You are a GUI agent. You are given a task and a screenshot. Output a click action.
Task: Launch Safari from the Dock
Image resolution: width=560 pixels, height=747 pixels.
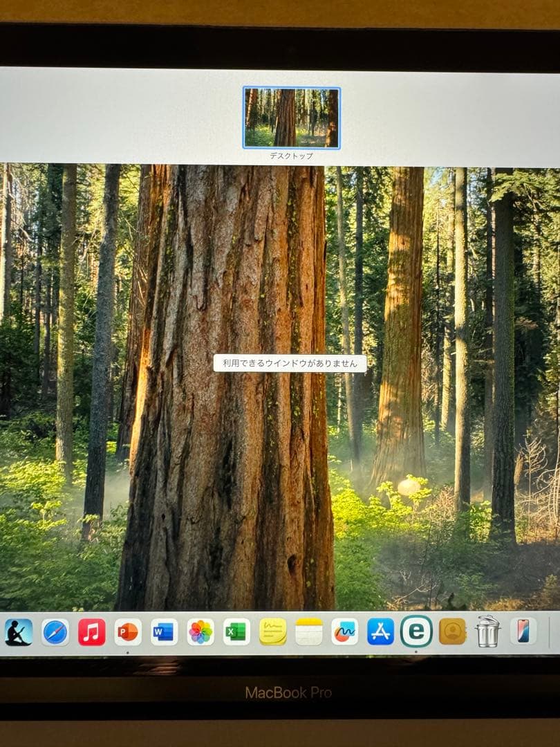(55, 632)
